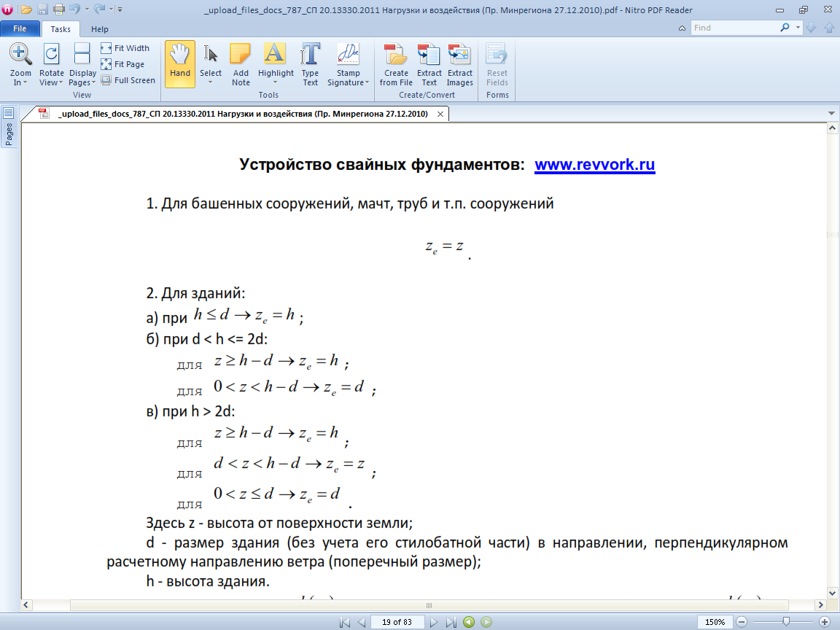Image resolution: width=840 pixels, height=630 pixels.
Task: Click the Reset Fields button
Action: tap(497, 63)
